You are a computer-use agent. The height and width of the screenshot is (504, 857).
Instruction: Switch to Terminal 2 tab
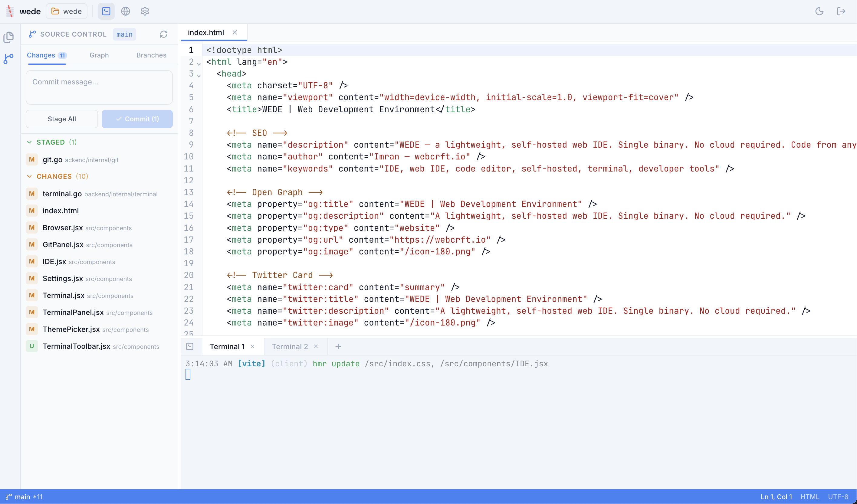pyautogui.click(x=290, y=346)
